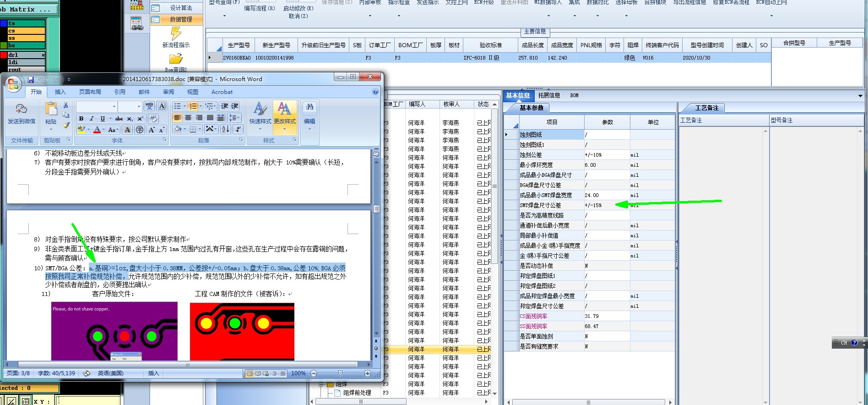Click the enclosed character 字 icon
868x405 pixels.
[140, 130]
